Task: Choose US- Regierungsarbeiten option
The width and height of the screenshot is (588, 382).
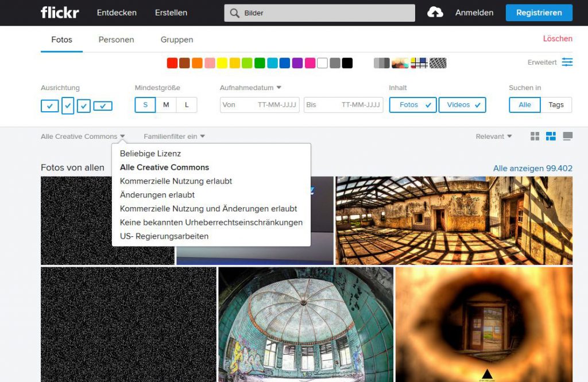Action: (164, 236)
